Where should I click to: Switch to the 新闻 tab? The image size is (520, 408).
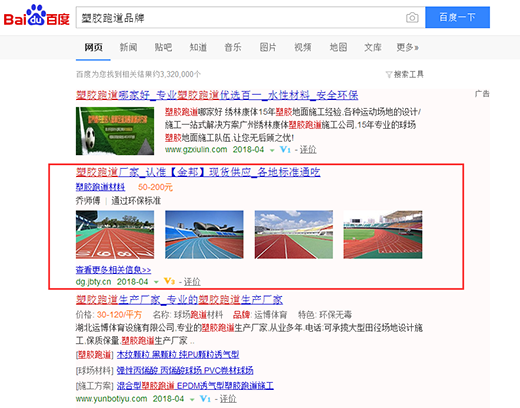coord(129,47)
